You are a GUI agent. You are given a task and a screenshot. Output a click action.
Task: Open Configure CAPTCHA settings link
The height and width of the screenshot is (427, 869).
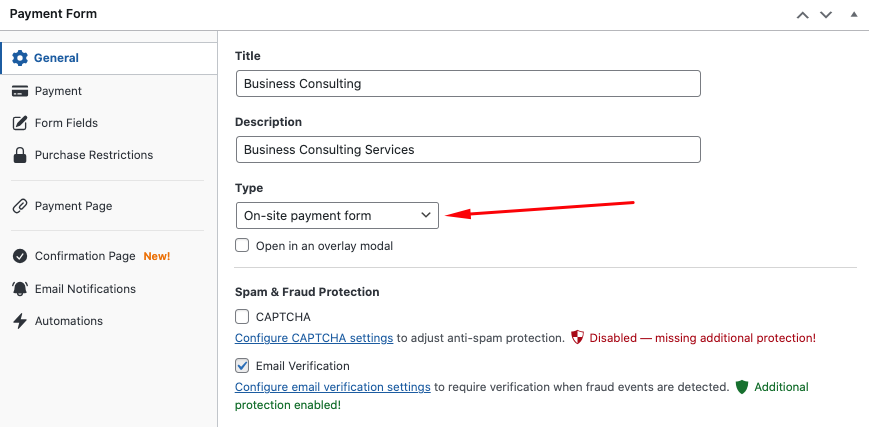point(314,338)
